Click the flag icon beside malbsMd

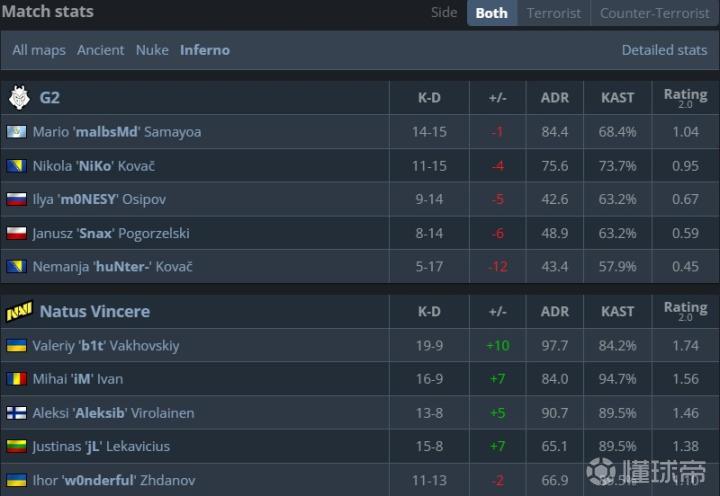click(16, 132)
